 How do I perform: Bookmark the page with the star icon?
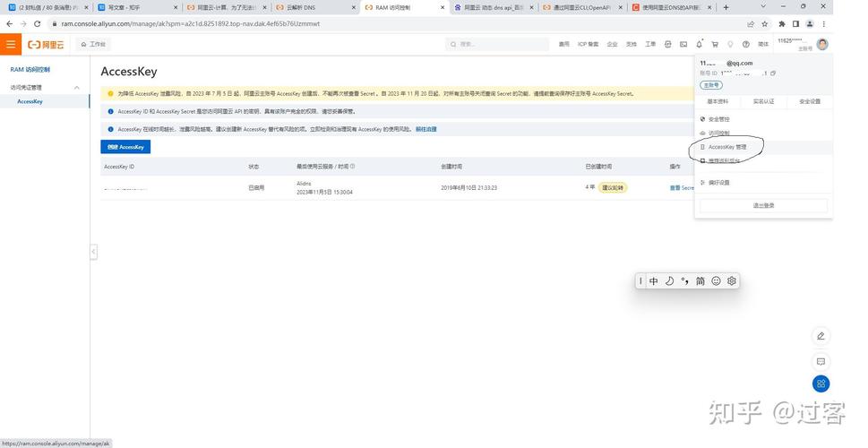pos(764,24)
